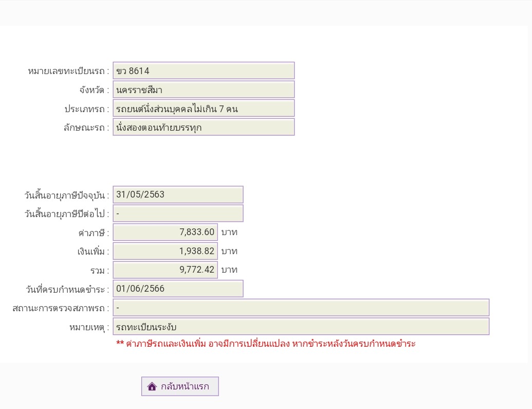
Task: Click the label หมายเหตุ
Action: [x=89, y=327]
